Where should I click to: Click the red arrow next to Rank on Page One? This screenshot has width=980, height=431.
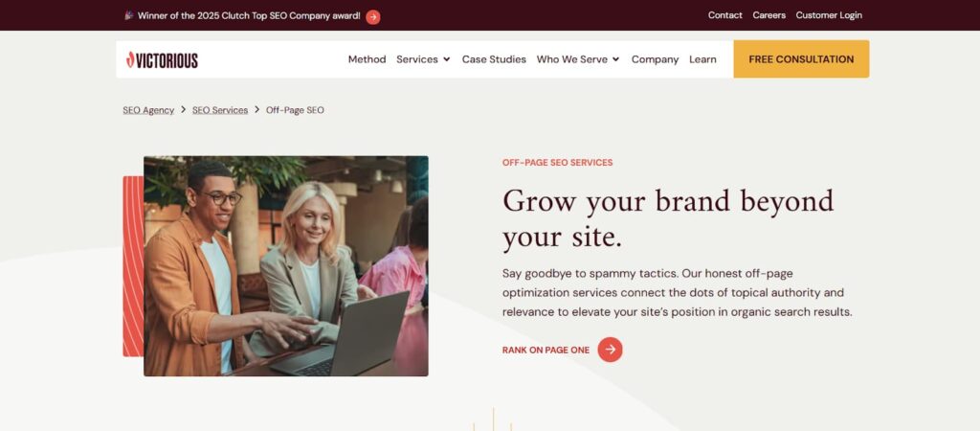610,350
